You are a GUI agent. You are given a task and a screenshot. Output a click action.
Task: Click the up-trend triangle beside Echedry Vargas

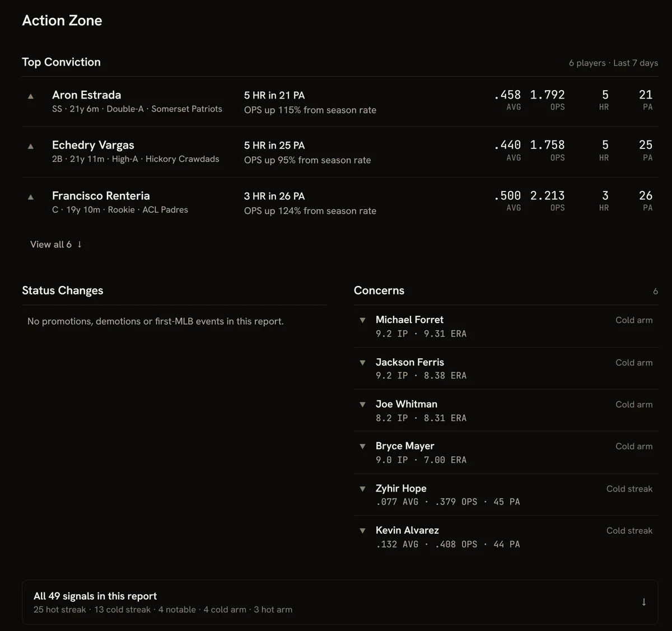pos(31,147)
